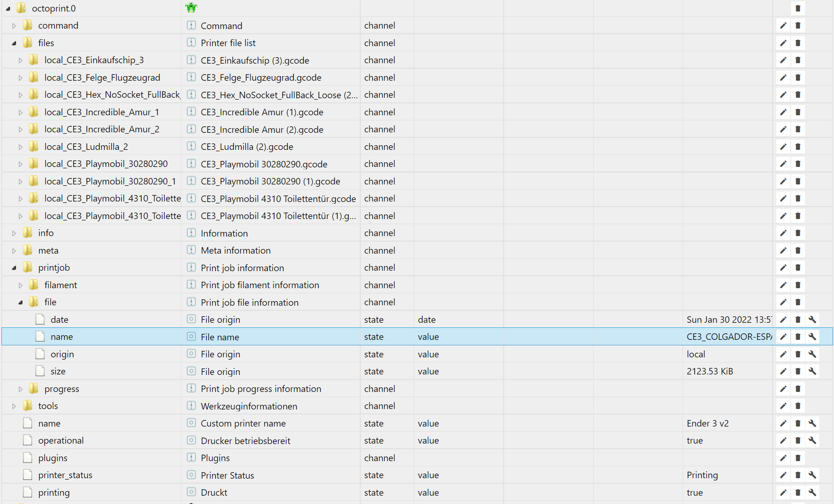This screenshot has height=504, width=834.
Task: Click 'CE3_Felge_Flugzeugrad.gcode' name cell
Action: pyautogui.click(x=261, y=77)
